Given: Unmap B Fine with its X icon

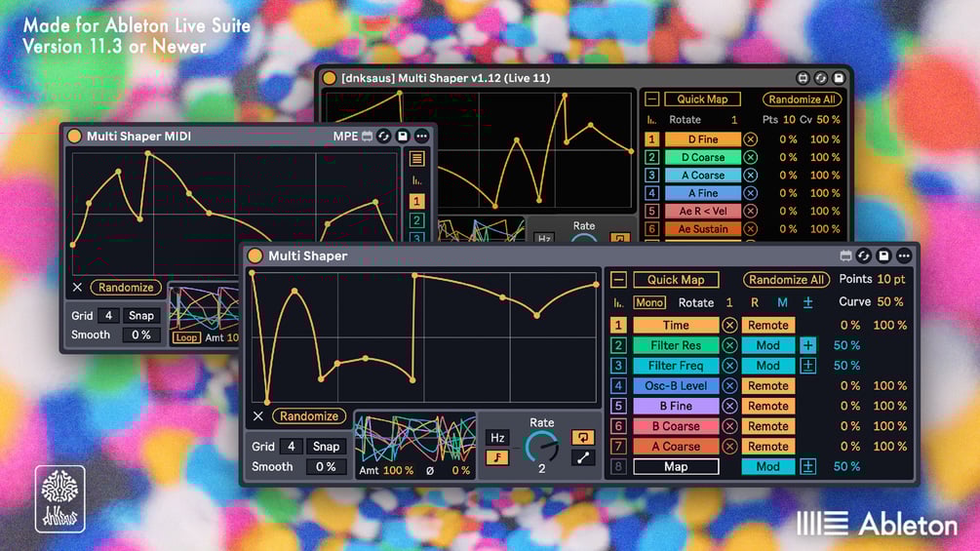Looking at the screenshot, I should pyautogui.click(x=729, y=406).
